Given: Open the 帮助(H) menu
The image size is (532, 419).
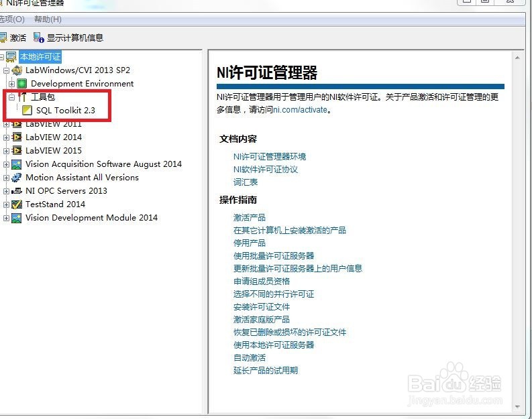Looking at the screenshot, I should pos(48,19).
